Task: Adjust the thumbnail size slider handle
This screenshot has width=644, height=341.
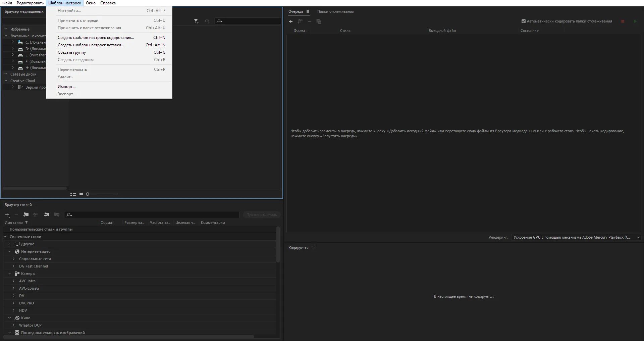Action: (x=88, y=194)
